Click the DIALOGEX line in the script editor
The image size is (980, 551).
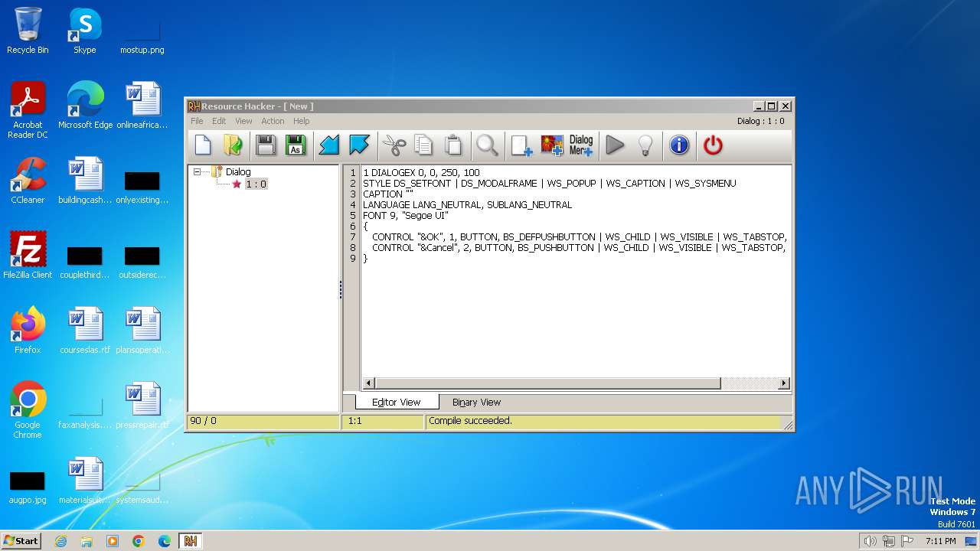[x=421, y=173]
